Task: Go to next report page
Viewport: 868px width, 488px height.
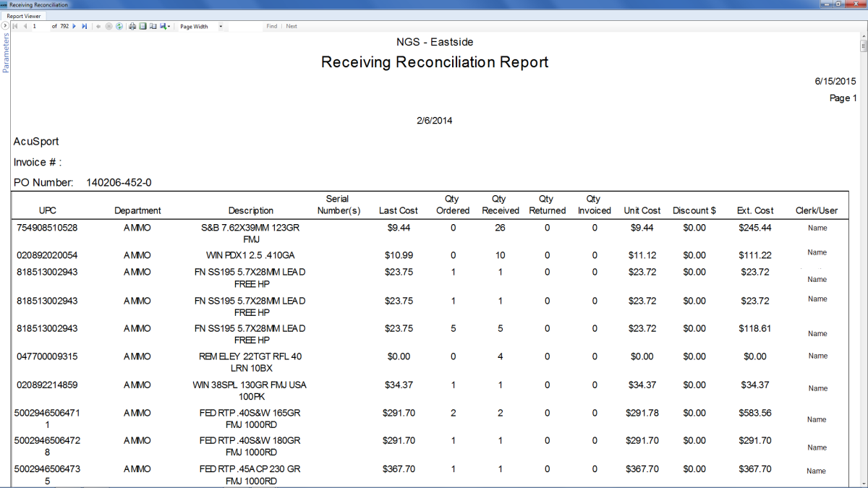Action: [x=74, y=26]
